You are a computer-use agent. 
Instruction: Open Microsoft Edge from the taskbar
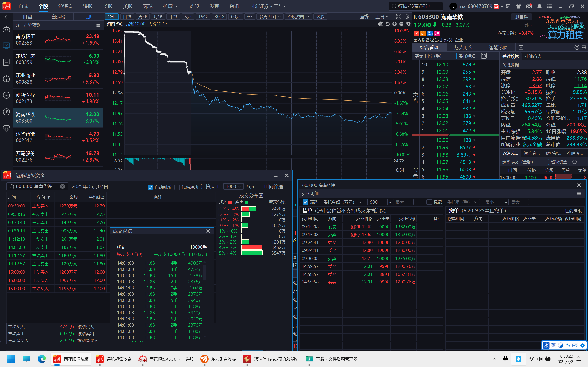[42, 359]
